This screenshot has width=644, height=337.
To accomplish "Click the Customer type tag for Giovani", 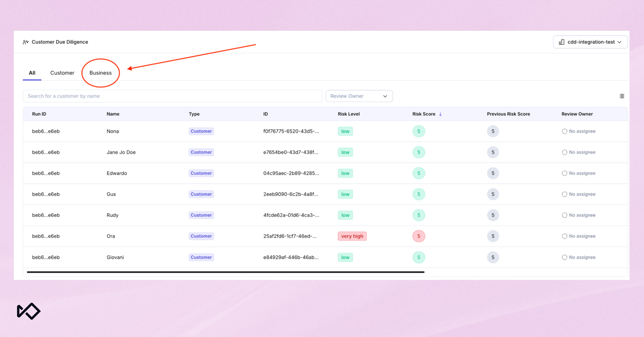I will 201,257.
